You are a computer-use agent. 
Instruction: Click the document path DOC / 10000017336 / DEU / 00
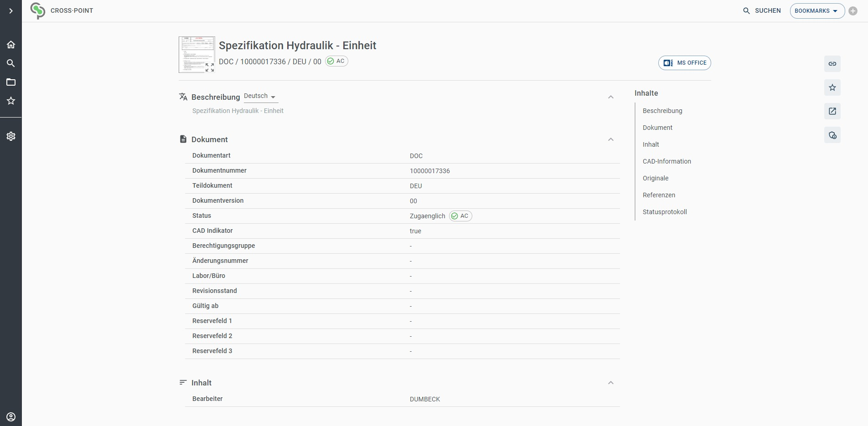click(270, 62)
